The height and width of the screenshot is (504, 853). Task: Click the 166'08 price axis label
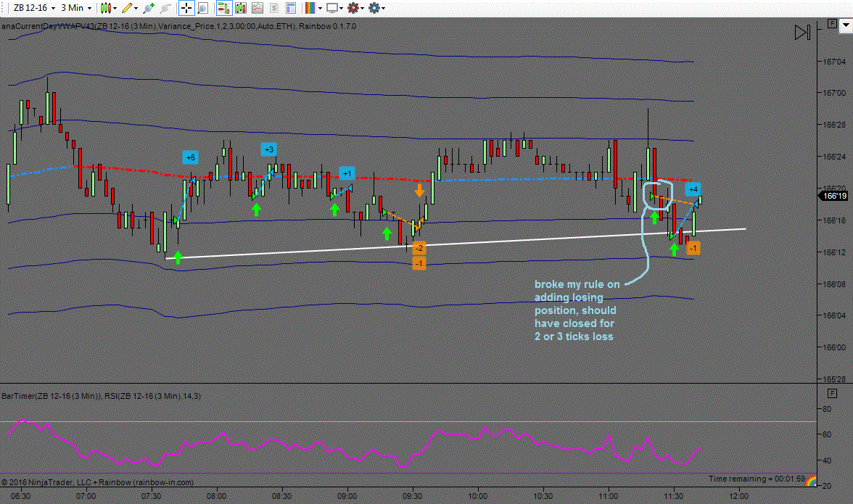point(834,284)
